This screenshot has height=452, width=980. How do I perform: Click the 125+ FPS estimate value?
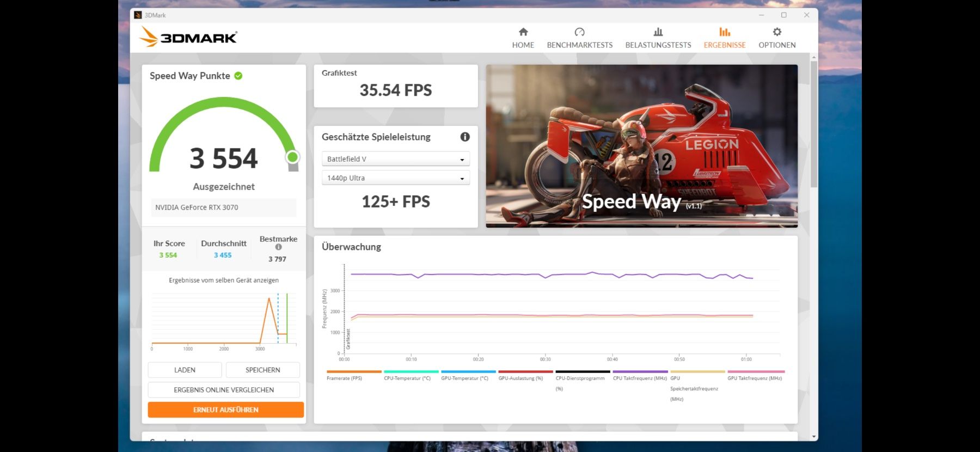point(396,202)
